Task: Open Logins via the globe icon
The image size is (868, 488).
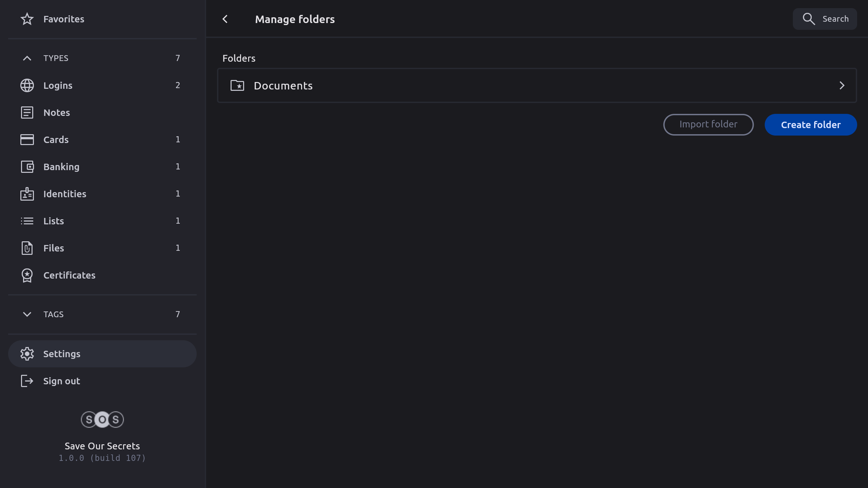Action: 27,85
